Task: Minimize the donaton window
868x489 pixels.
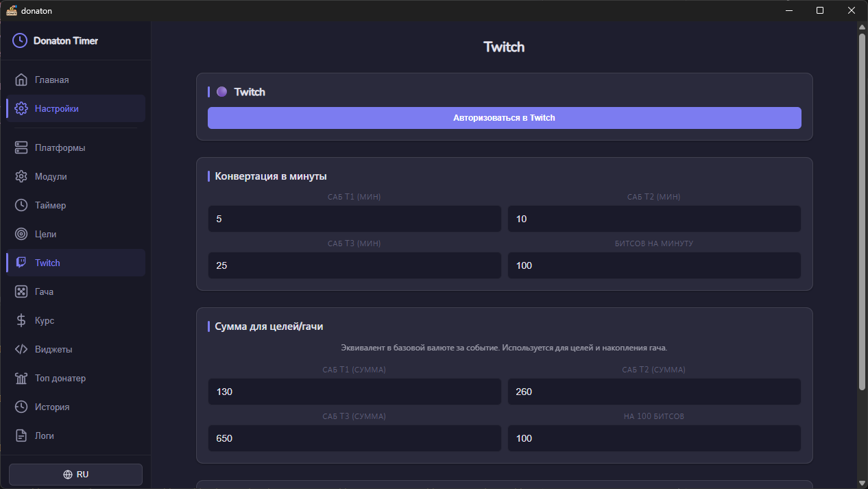Action: [788, 10]
